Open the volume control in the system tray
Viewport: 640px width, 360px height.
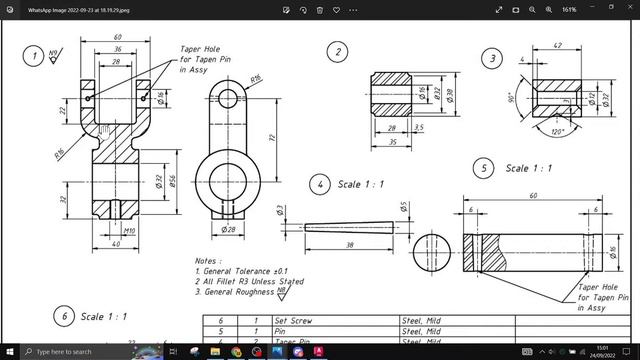552,351
